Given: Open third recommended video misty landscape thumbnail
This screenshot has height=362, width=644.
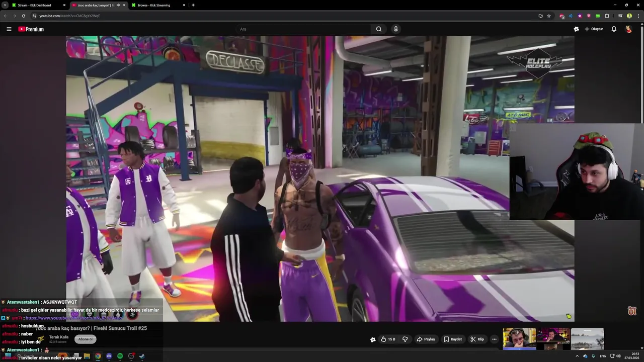Looking at the screenshot, I should [x=587, y=338].
